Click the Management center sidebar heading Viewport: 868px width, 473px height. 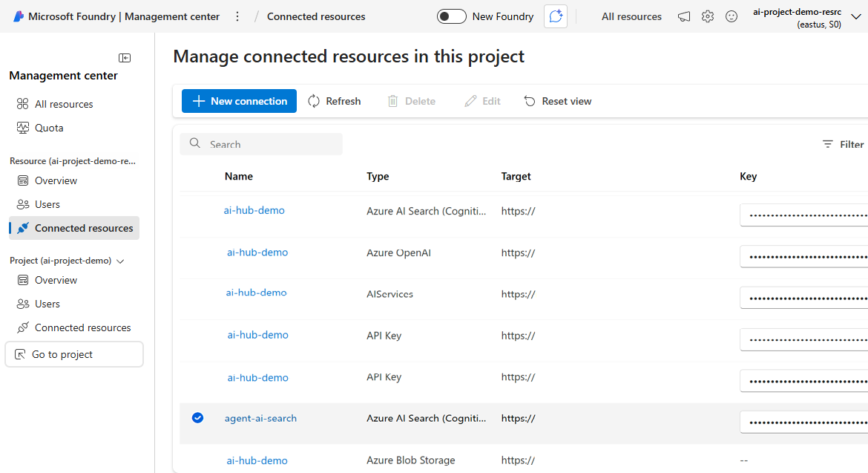coord(63,75)
